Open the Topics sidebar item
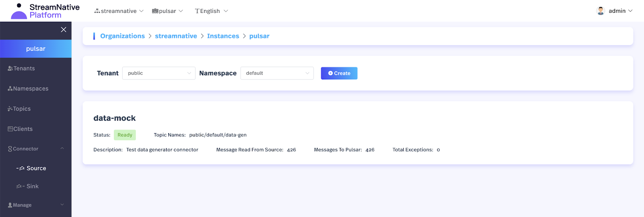Image resolution: width=644 pixels, height=217 pixels. [22, 109]
